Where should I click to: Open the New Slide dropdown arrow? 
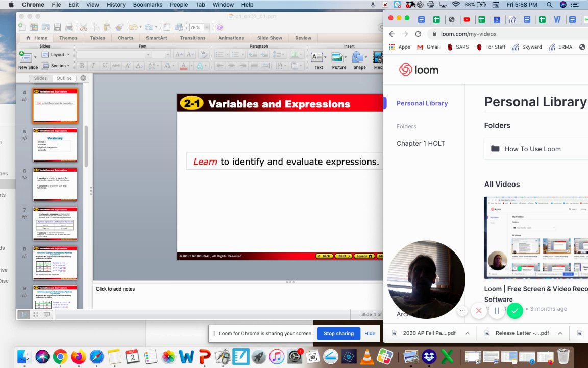(x=35, y=57)
